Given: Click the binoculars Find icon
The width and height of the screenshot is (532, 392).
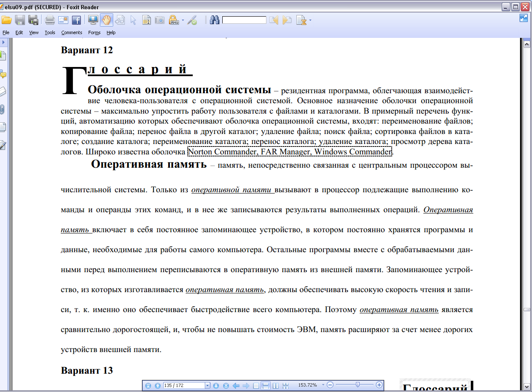Looking at the screenshot, I should point(214,20).
